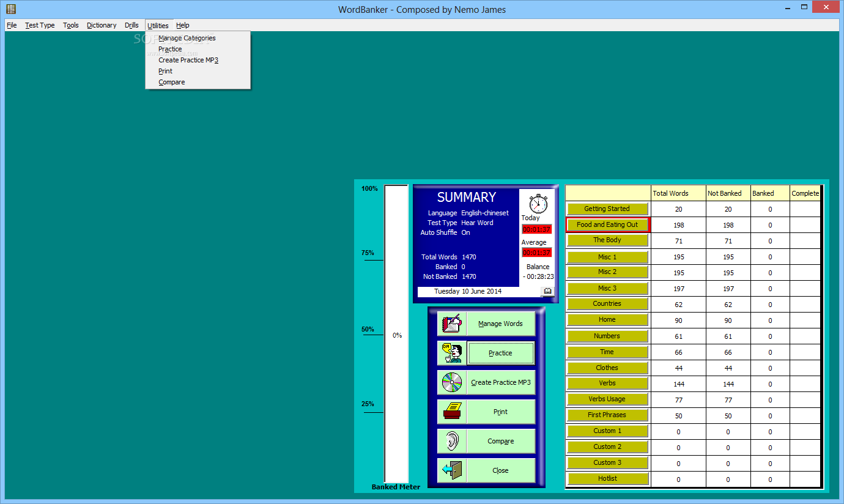The width and height of the screenshot is (844, 504).
Task: Open the File menu
Action: (x=12, y=25)
